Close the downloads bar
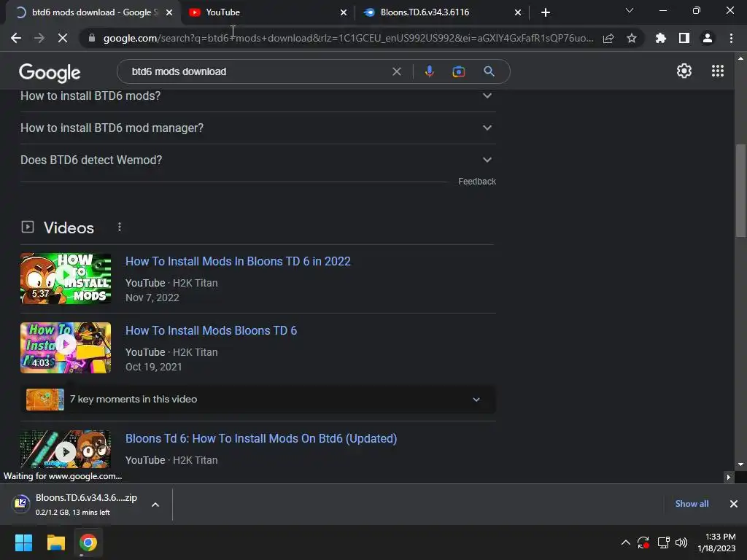The height and width of the screenshot is (560, 747). [734, 504]
